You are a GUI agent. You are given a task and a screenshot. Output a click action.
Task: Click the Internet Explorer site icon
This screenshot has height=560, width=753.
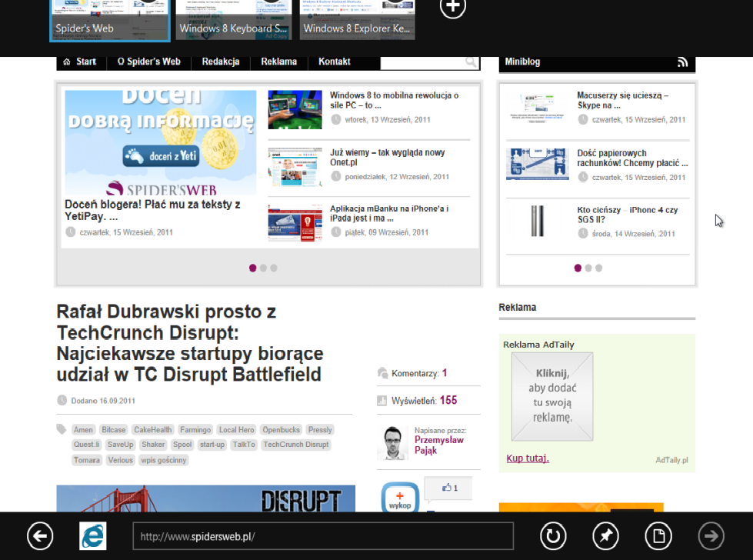pyautogui.click(x=93, y=535)
